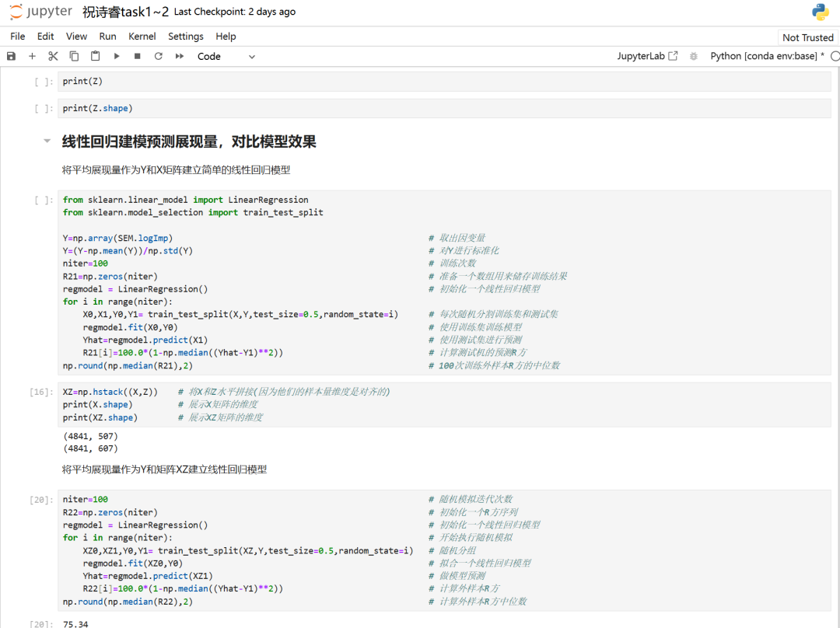Viewport: 840px width, 628px height.
Task: Open the cell type dropdown showing Code
Action: click(x=226, y=56)
